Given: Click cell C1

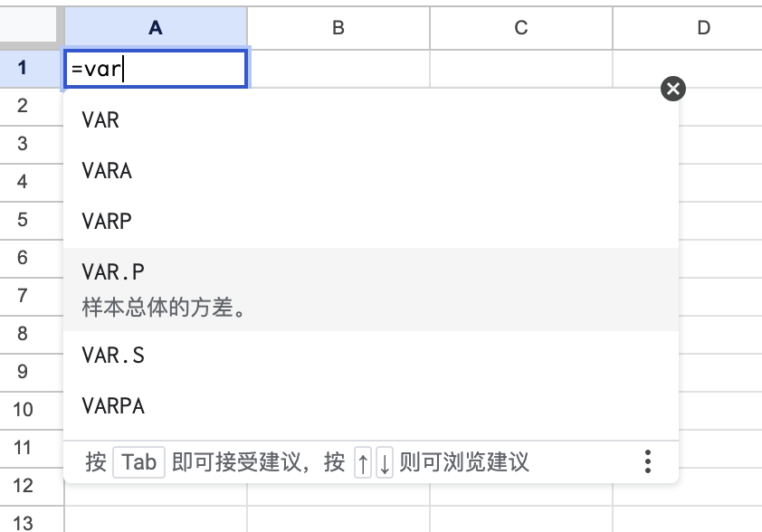Looking at the screenshot, I should [521, 68].
